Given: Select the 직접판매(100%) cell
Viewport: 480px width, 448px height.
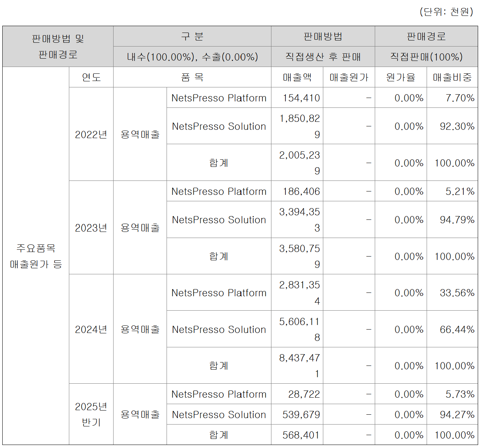Looking at the screenshot, I should pos(426,57).
